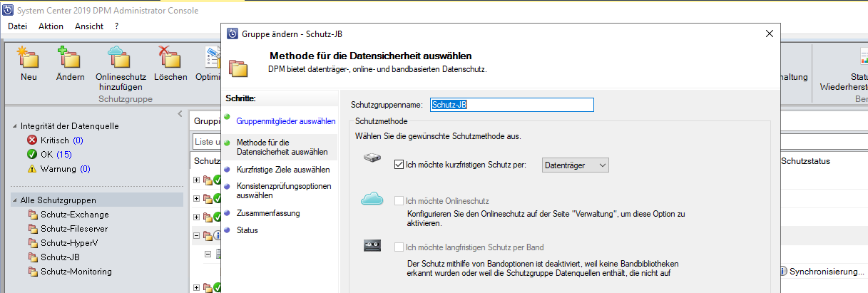Open the Datei menu

pyautogui.click(x=18, y=26)
